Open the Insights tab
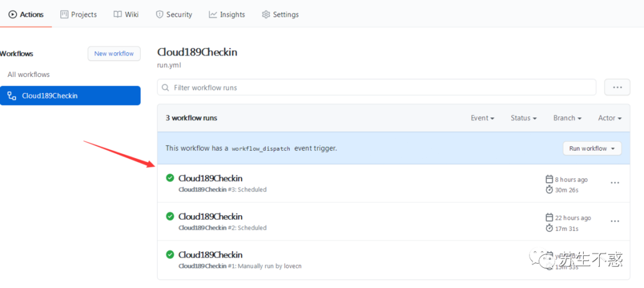 (x=227, y=14)
